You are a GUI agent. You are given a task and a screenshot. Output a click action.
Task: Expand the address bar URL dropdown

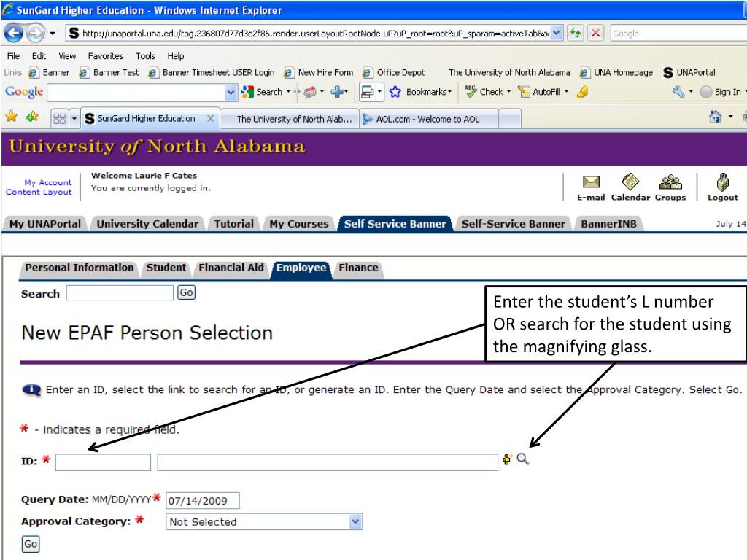pyautogui.click(x=557, y=33)
